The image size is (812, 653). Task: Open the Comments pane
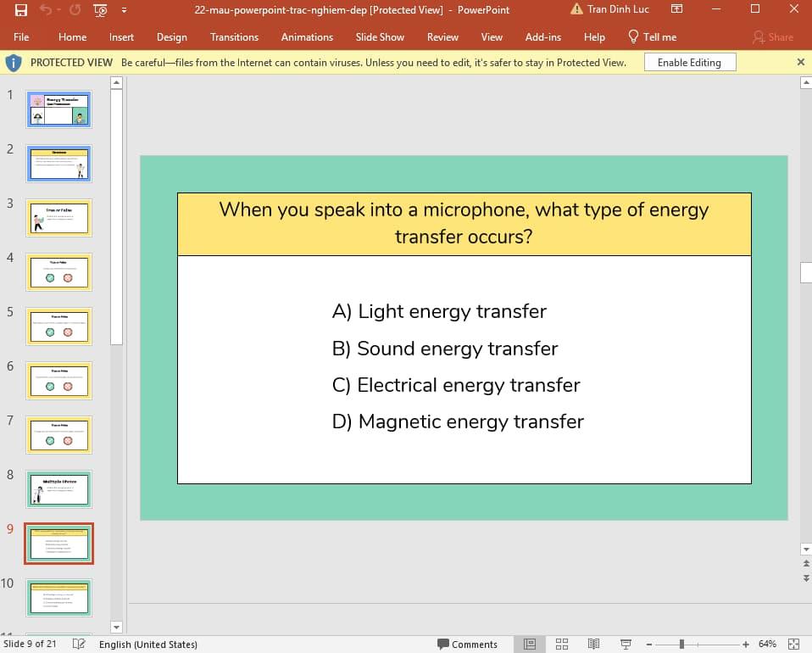[469, 645]
